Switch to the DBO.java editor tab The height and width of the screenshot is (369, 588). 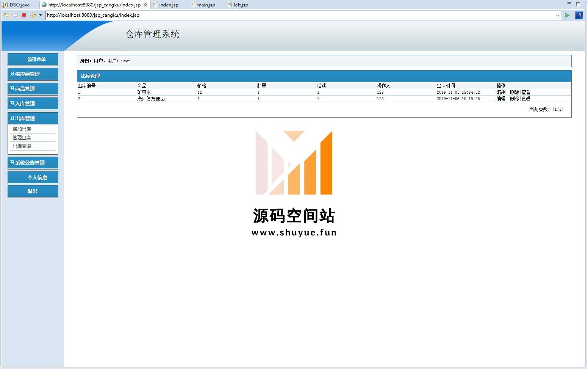coord(16,5)
